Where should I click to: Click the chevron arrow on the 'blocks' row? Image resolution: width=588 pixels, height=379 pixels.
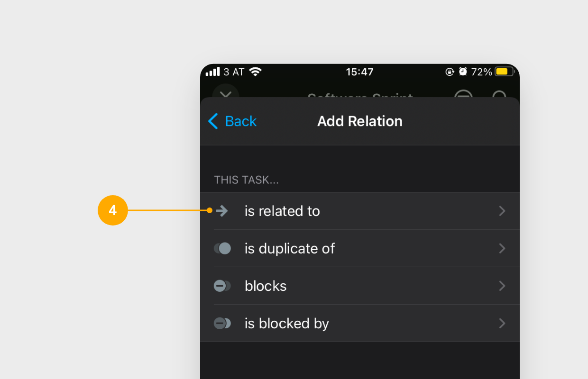pyautogui.click(x=502, y=286)
